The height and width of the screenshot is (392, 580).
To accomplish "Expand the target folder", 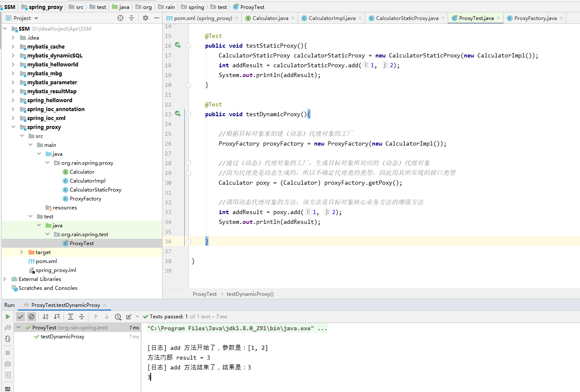I will coord(22,252).
